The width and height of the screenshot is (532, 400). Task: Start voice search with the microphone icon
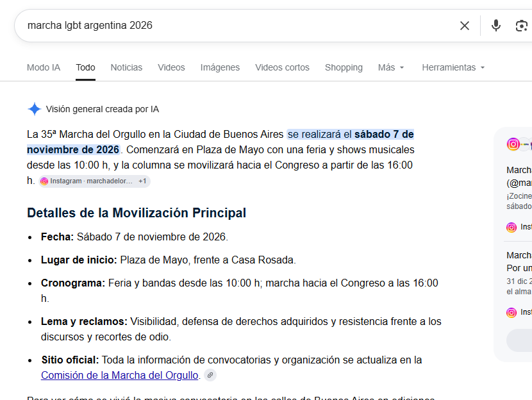click(x=495, y=26)
